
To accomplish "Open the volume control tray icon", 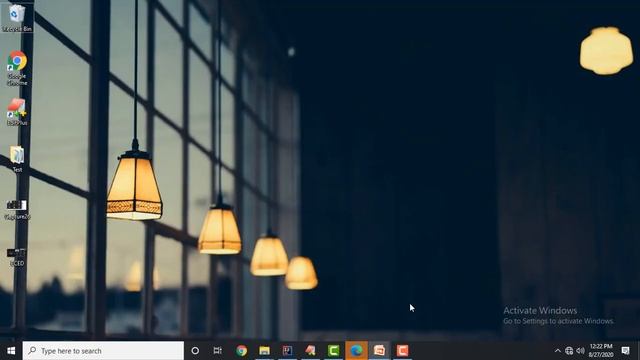I will (580, 351).
